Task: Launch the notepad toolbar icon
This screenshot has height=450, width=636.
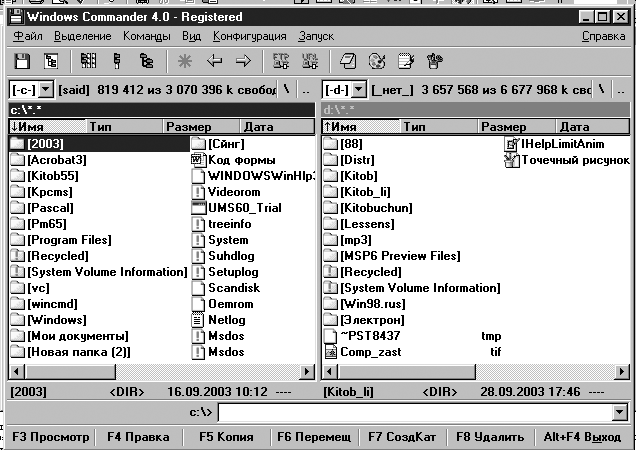Action: pos(348,61)
